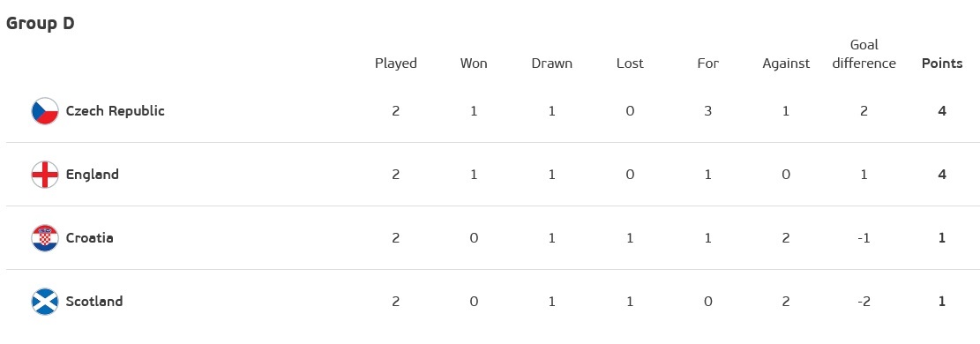980x344 pixels.
Task: Click the For column header
Action: pyautogui.click(x=708, y=64)
